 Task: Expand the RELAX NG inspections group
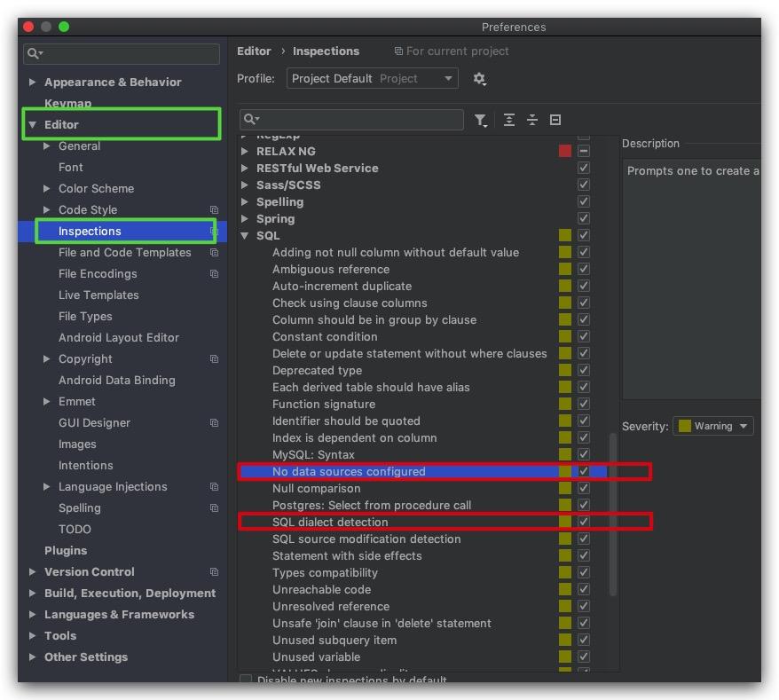(244, 151)
